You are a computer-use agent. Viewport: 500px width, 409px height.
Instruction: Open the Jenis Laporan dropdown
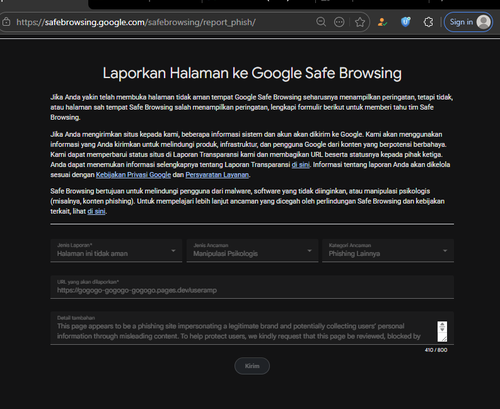116,250
